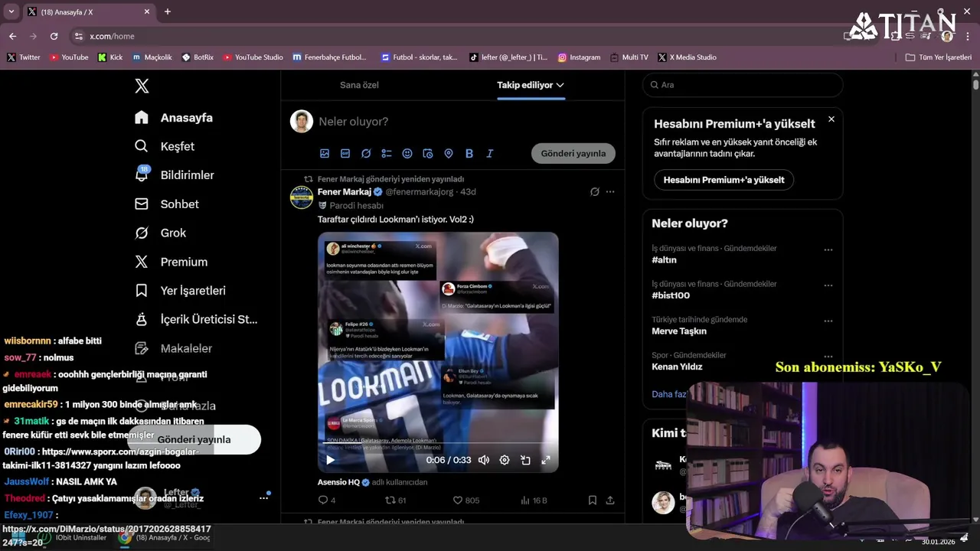Open Grok in sidebar

pos(160,233)
